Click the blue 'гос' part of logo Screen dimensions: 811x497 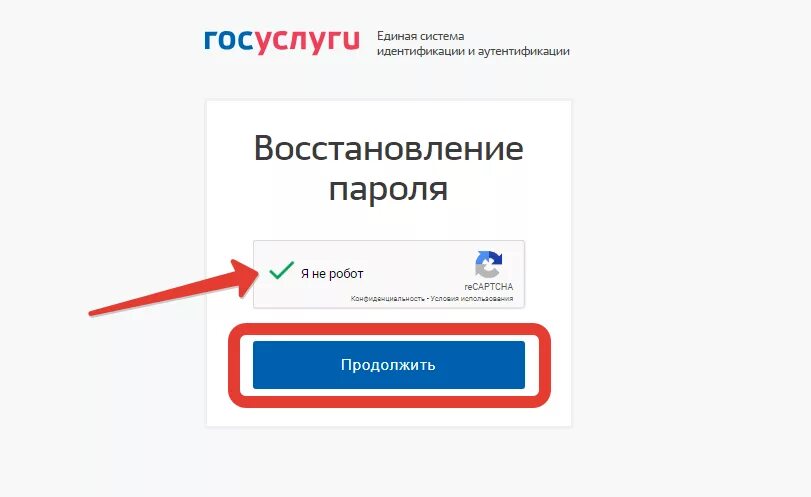coord(229,39)
